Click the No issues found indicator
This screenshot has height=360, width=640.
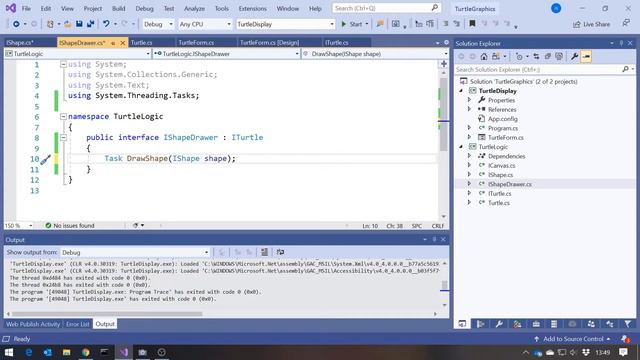(69, 225)
